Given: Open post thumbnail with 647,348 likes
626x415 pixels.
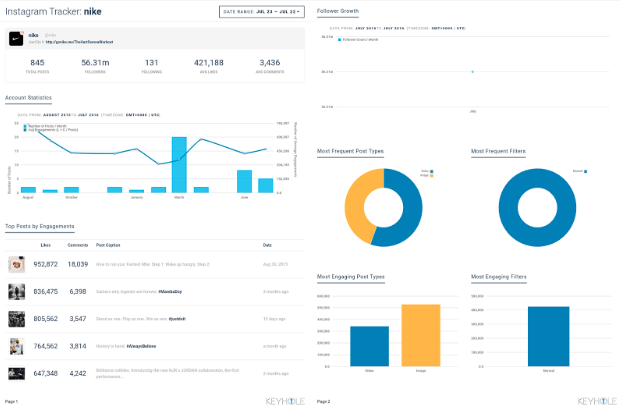Looking at the screenshot, I should tap(17, 373).
